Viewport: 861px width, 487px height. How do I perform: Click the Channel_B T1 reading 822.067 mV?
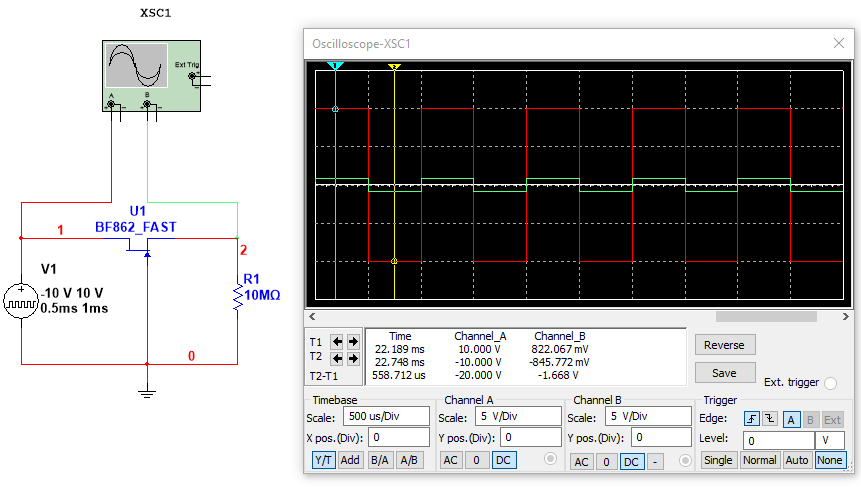(560, 349)
